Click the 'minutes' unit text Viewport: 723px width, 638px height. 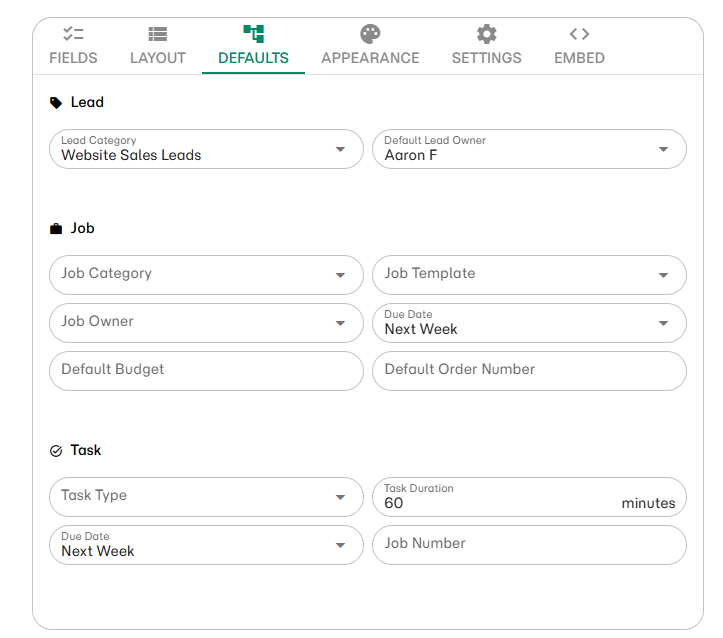pos(648,503)
